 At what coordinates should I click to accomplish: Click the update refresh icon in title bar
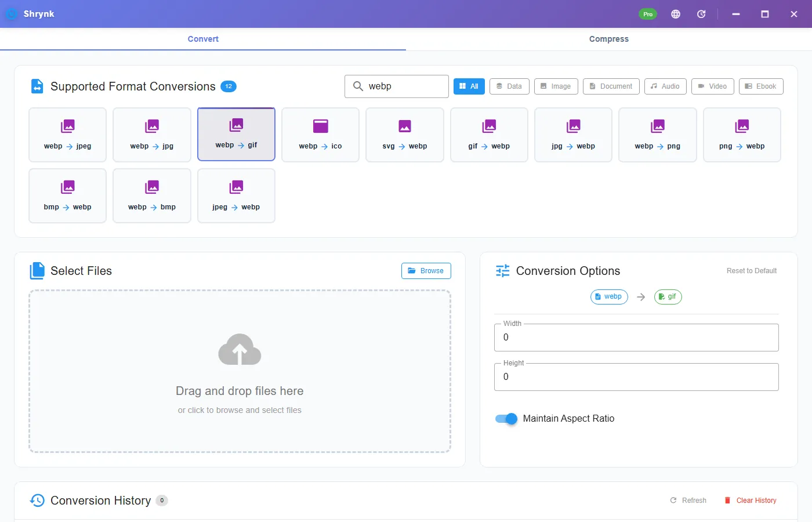(x=701, y=14)
